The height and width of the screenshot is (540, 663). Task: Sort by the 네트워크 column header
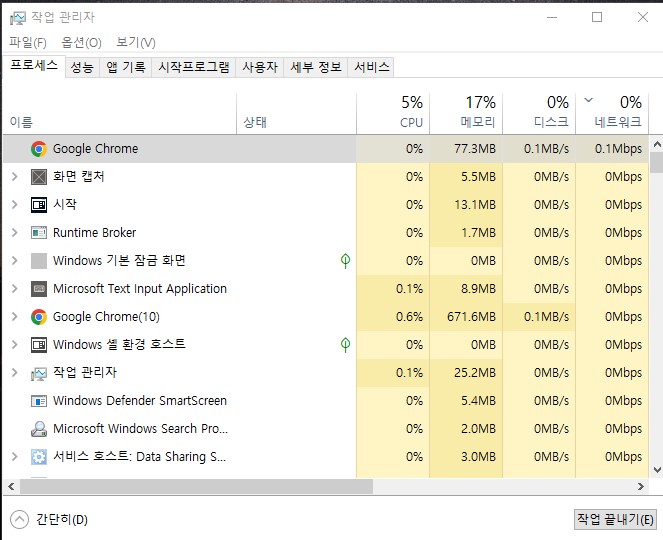point(612,113)
